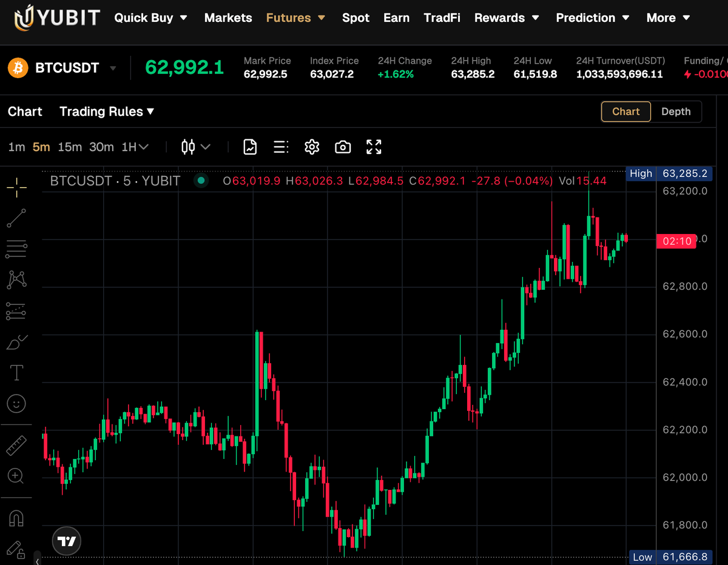
Task: Click the green market status dot
Action: pos(201,180)
